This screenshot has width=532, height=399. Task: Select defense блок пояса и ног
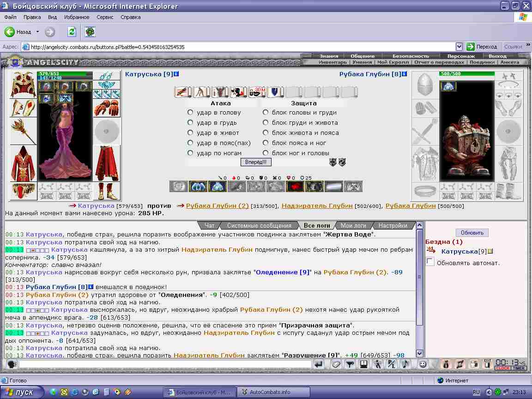(266, 143)
